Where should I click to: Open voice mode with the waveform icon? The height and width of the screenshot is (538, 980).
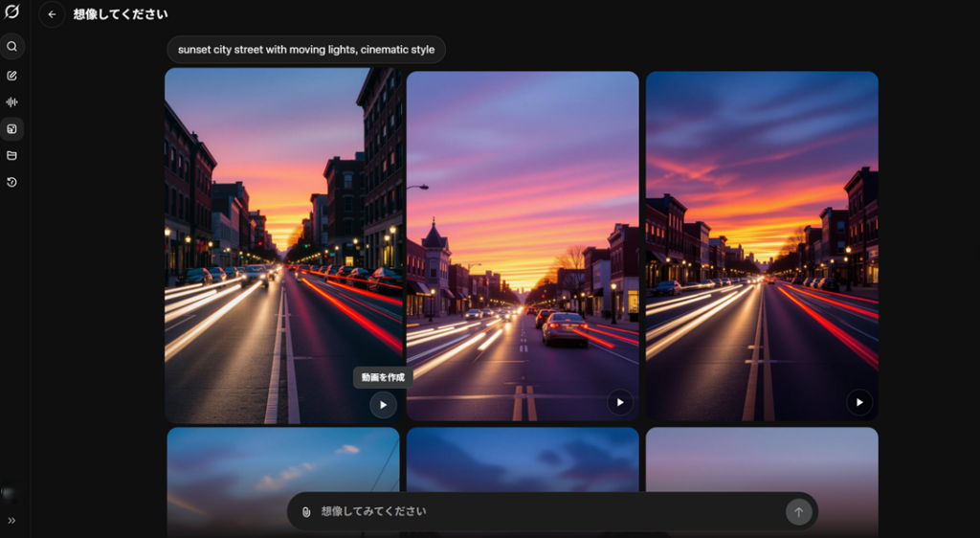pos(12,102)
